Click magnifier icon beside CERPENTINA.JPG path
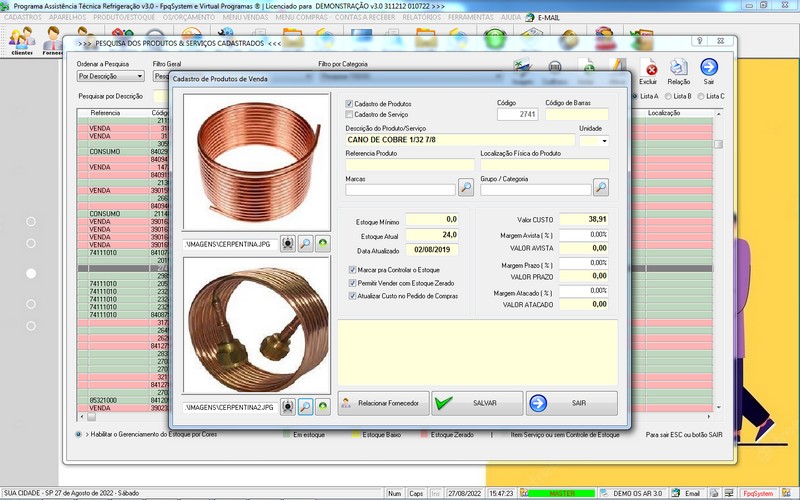The width and height of the screenshot is (800, 500). [x=306, y=243]
